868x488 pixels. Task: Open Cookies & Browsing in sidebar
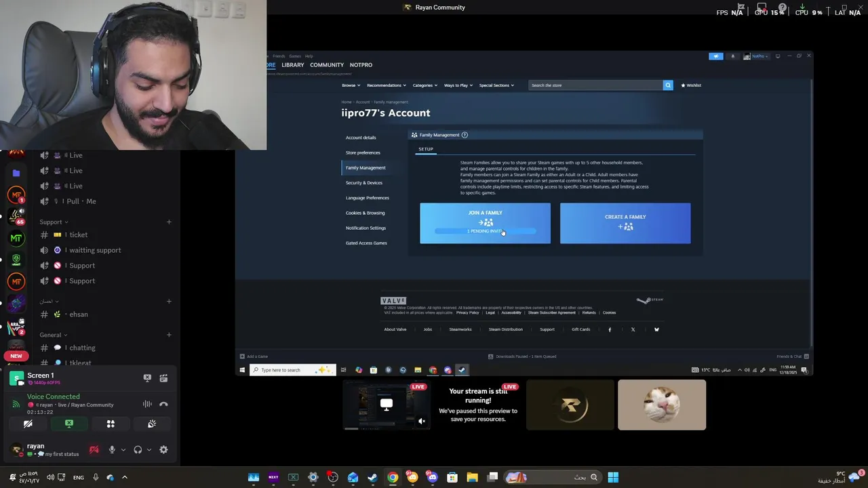pos(365,213)
